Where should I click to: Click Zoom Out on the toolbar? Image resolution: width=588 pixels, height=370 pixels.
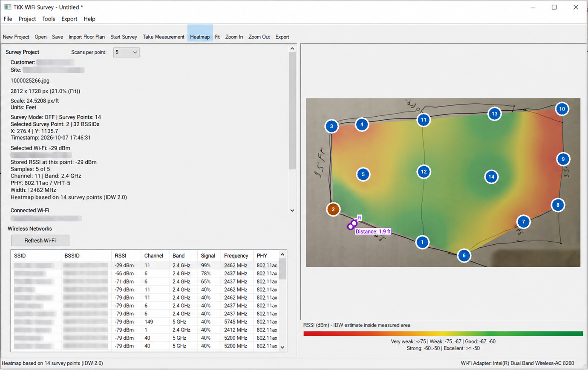(259, 37)
